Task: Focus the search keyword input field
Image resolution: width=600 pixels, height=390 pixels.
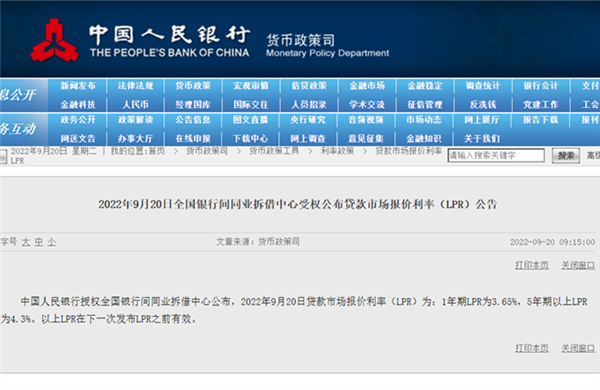Action: 496,155
